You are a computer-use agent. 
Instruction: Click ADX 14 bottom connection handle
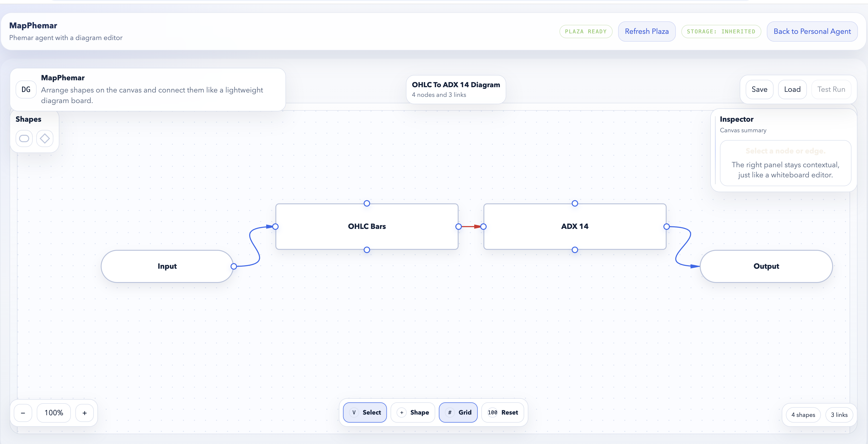point(574,250)
